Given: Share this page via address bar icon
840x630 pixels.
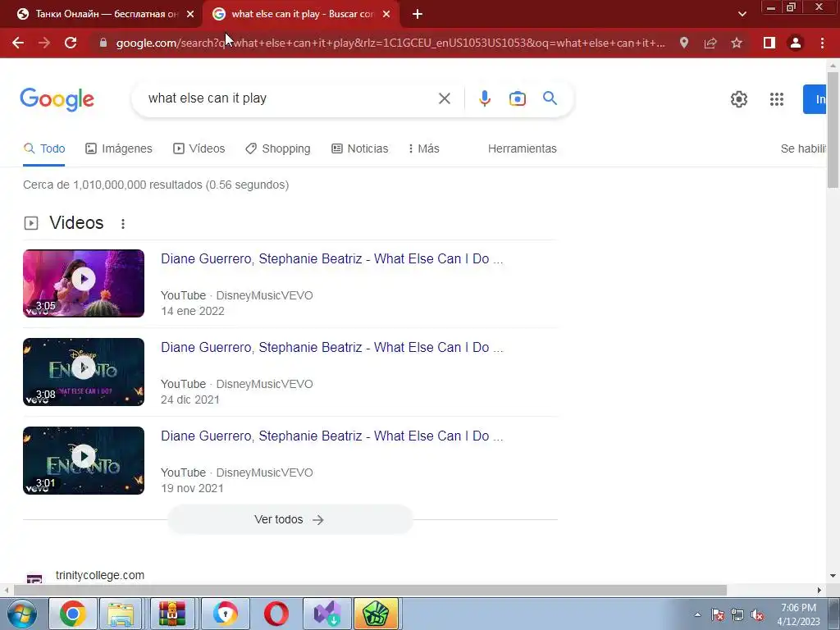Looking at the screenshot, I should 710,43.
